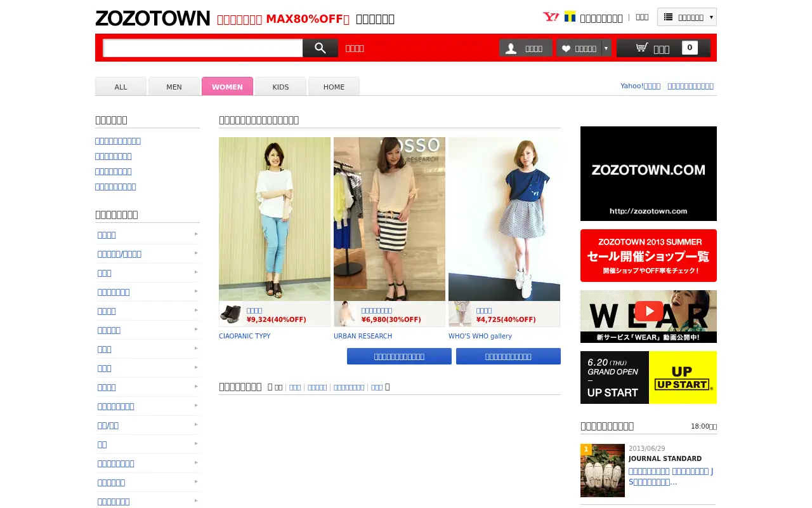
Task: Select the WOMEN tab
Action: (227, 86)
